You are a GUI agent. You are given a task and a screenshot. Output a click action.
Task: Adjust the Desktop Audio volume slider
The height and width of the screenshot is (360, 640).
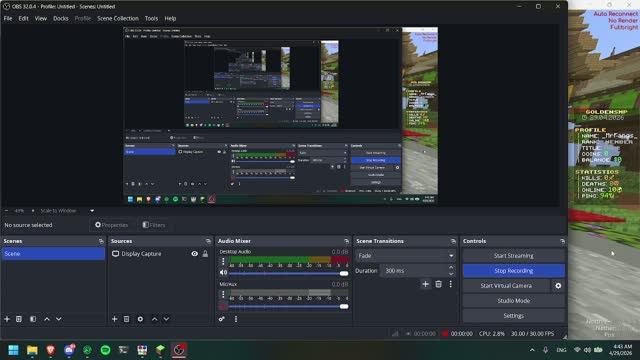[x=288, y=273]
